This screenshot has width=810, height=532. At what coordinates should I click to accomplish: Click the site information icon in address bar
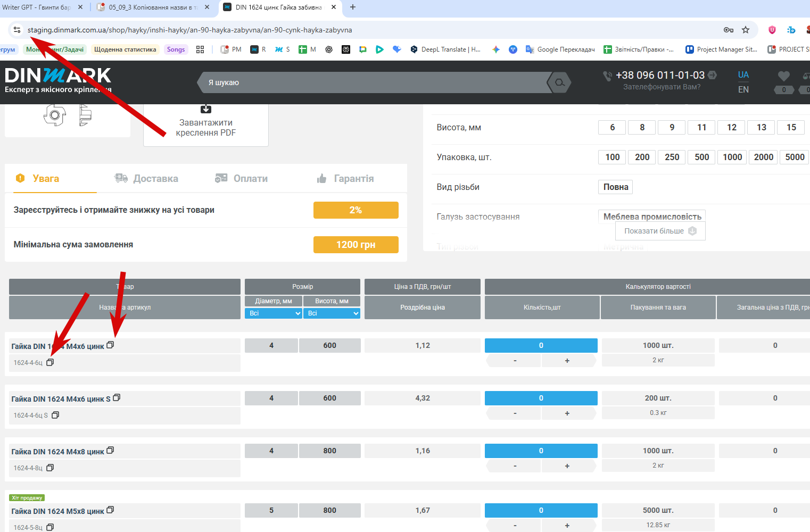(x=17, y=30)
